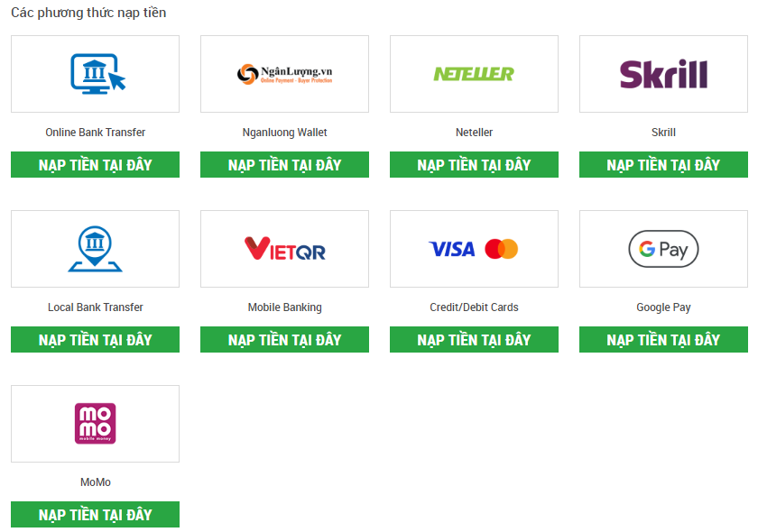Select the MoMo pink logo
758x532 pixels.
click(x=96, y=423)
